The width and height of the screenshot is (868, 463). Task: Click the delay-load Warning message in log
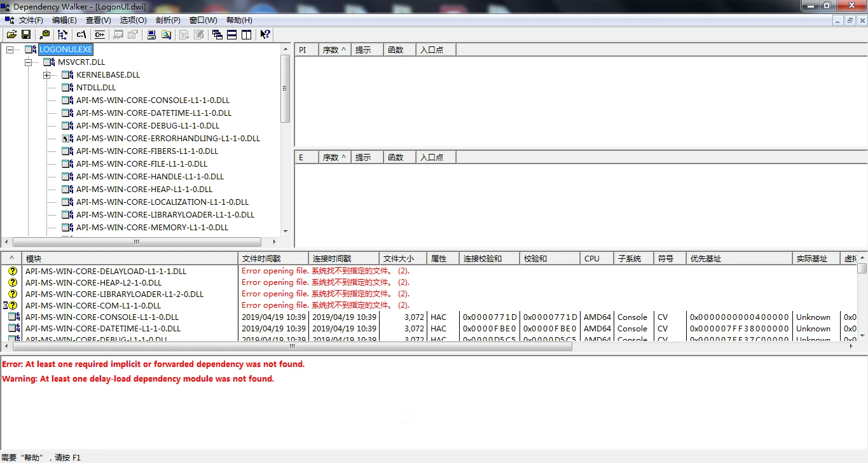point(138,378)
